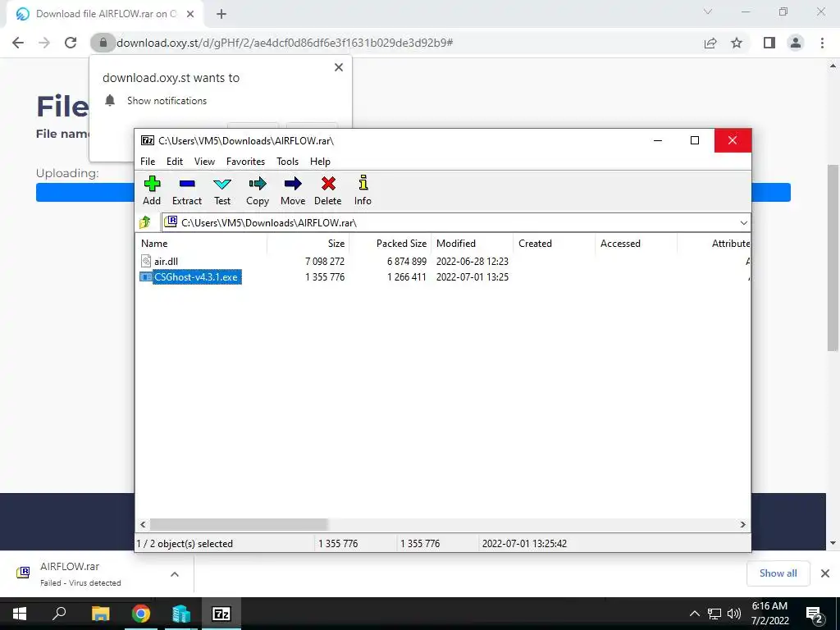Sort by Name column header
The height and width of the screenshot is (630, 840).
click(x=202, y=243)
